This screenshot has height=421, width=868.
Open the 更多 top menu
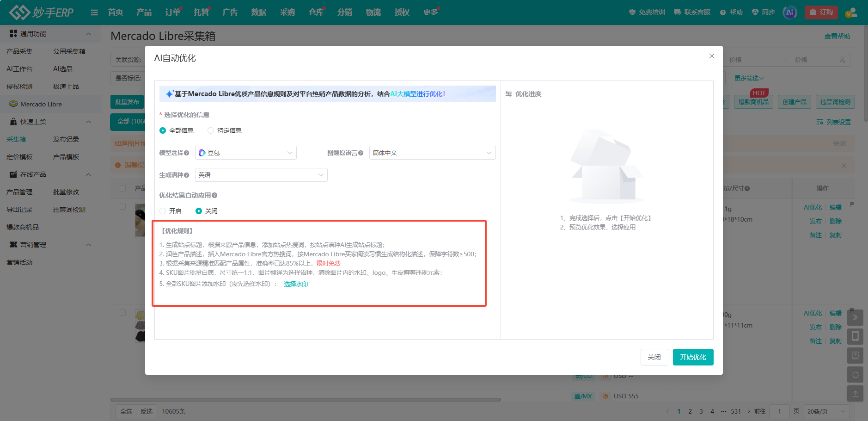(431, 12)
